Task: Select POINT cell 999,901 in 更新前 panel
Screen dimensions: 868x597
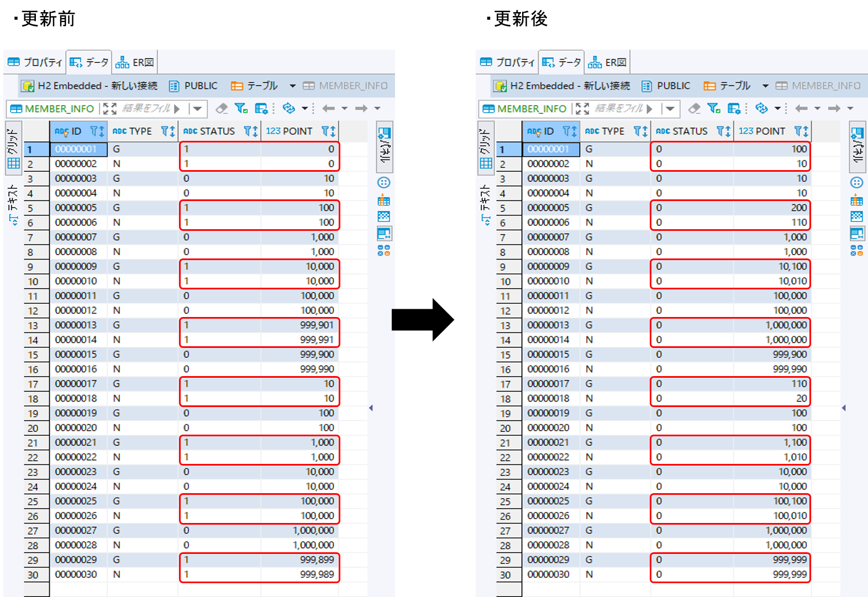Action: tap(299, 325)
